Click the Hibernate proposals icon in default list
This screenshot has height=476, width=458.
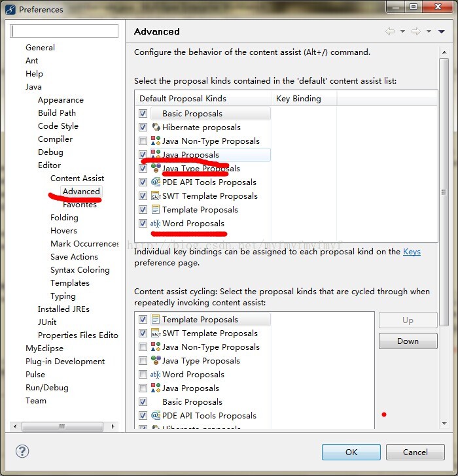(x=156, y=127)
